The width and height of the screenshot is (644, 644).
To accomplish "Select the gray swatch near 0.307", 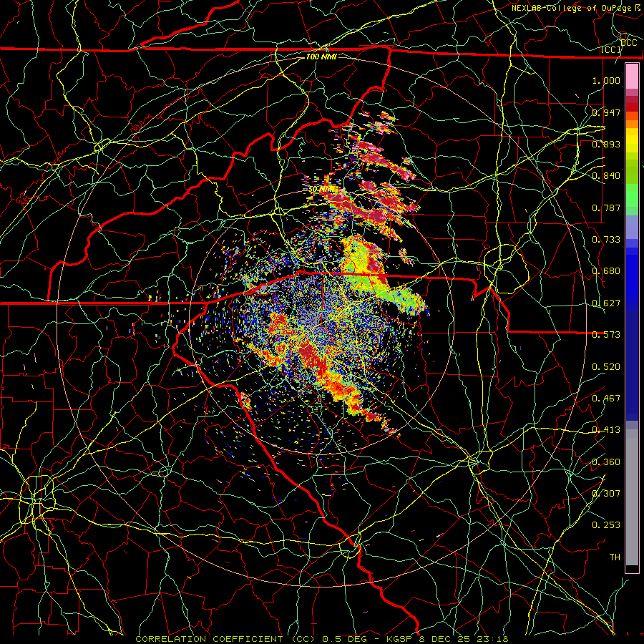I will 632,497.
